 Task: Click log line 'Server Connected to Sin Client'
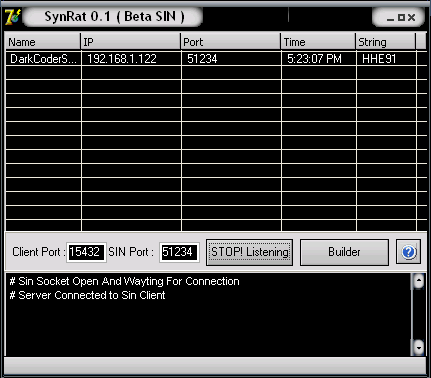87,295
